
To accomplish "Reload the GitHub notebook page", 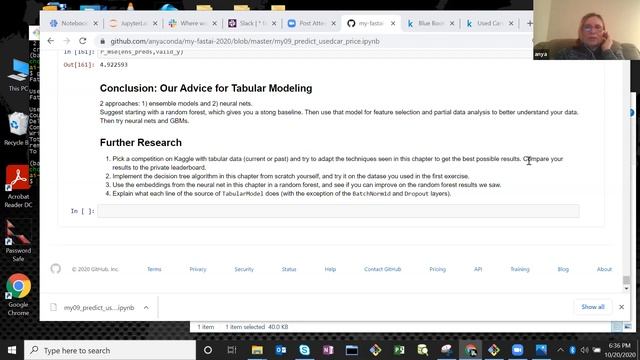I will (82, 41).
